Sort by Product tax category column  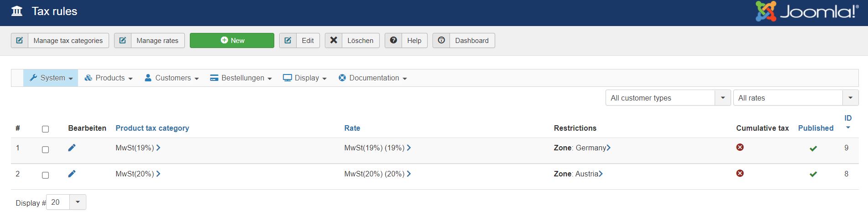tap(152, 128)
